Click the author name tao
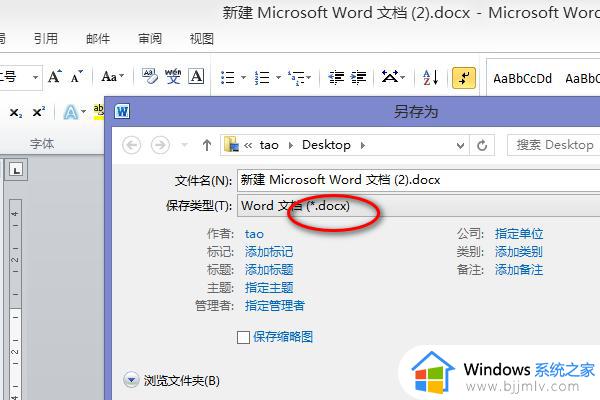The width and height of the screenshot is (600, 400). point(254,234)
